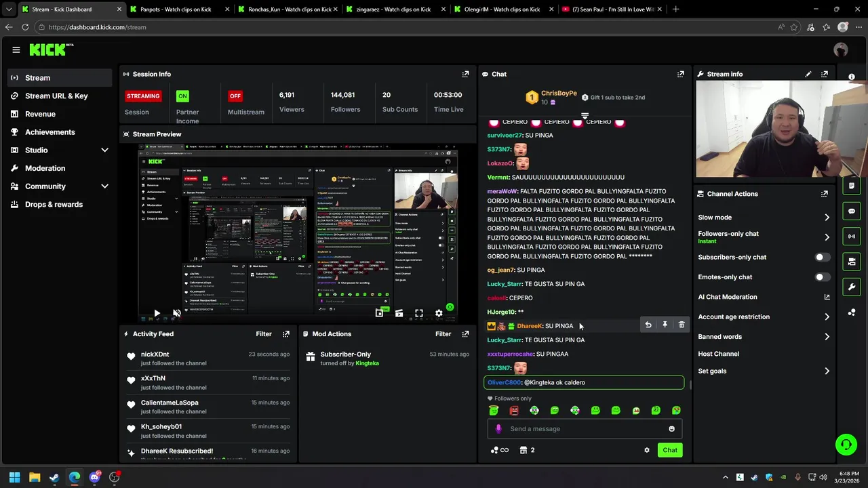Toggle the Multistream OFF badge
868x488 pixels.
click(235, 96)
